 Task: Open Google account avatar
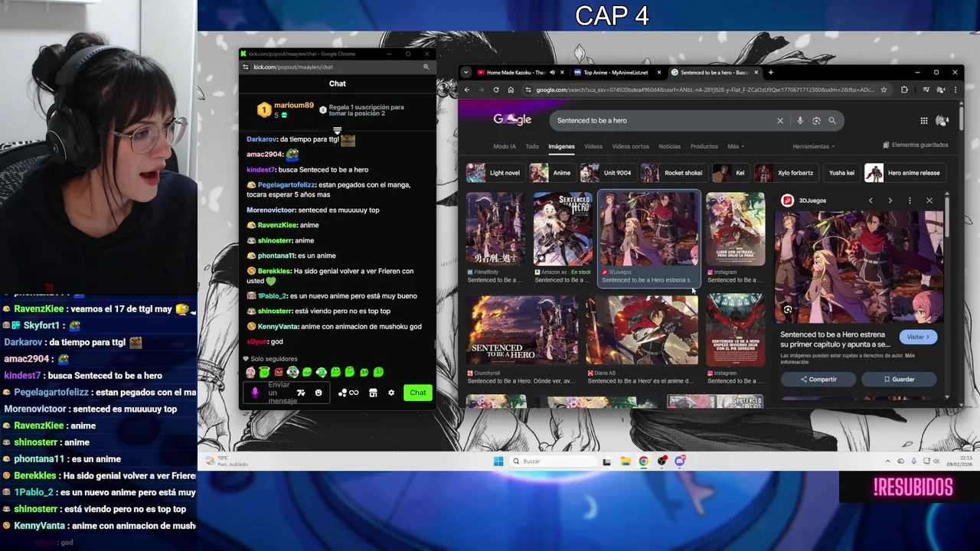[942, 120]
